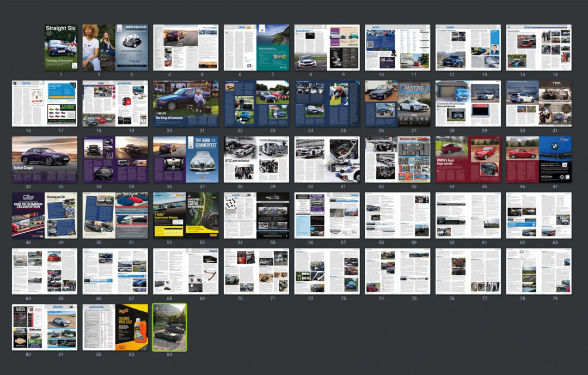
Task: Open the spread for pages 24-25
Action: click(327, 104)
